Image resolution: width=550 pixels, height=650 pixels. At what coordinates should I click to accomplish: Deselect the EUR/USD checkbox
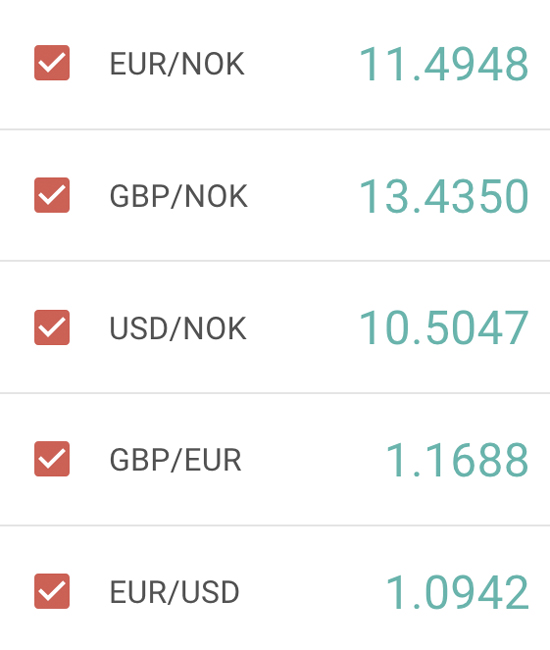click(52, 591)
